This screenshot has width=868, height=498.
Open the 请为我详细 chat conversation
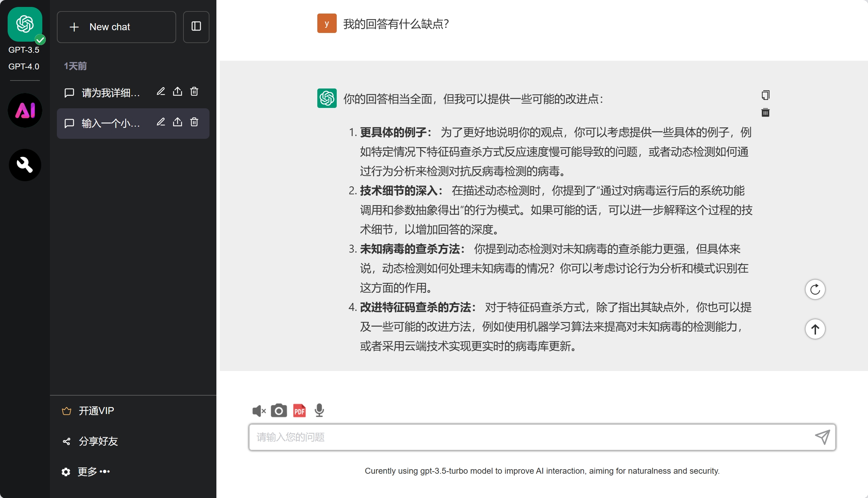pos(110,93)
